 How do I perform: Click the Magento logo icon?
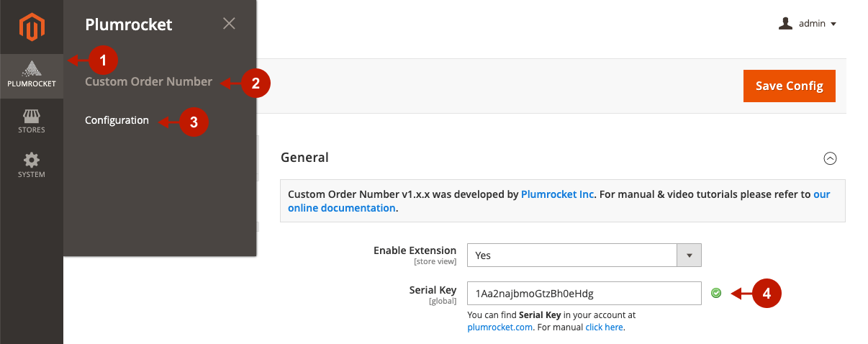pyautogui.click(x=32, y=27)
